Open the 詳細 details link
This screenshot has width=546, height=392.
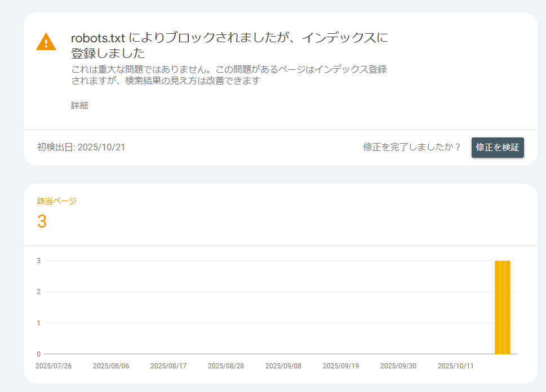point(79,105)
